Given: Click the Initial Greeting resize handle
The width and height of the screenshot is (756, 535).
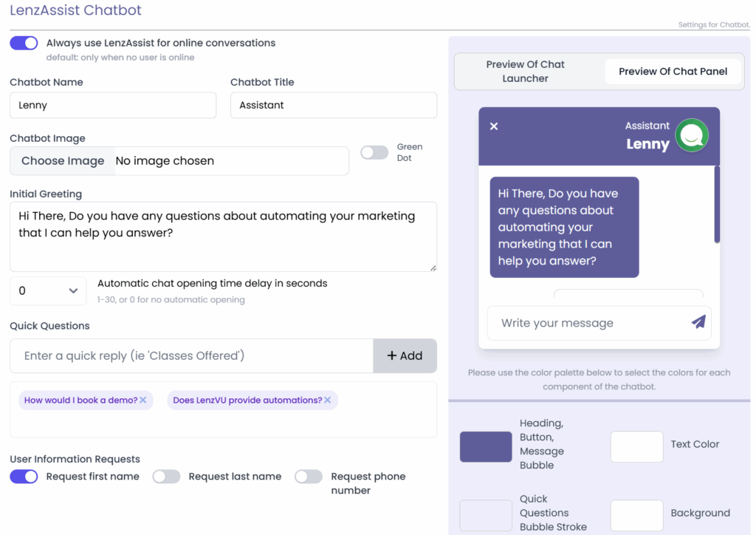Looking at the screenshot, I should (433, 267).
